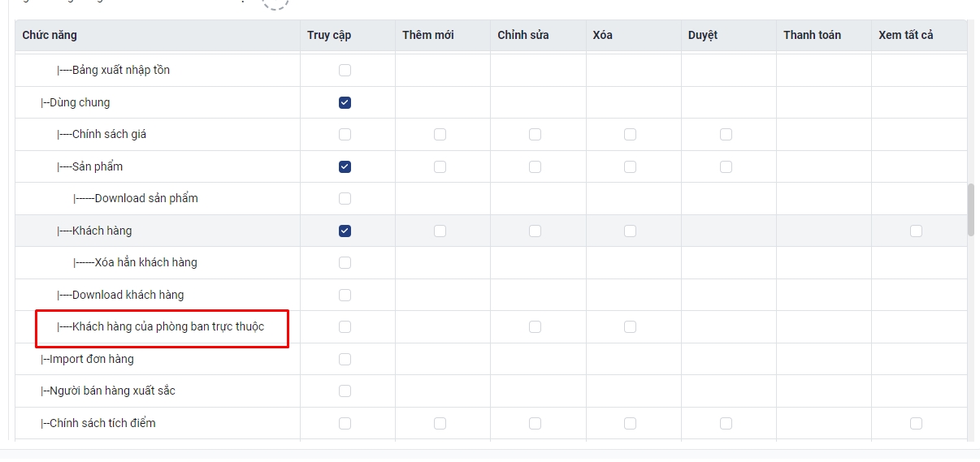Uncheck Truy cập for Dùng chung

coord(345,102)
